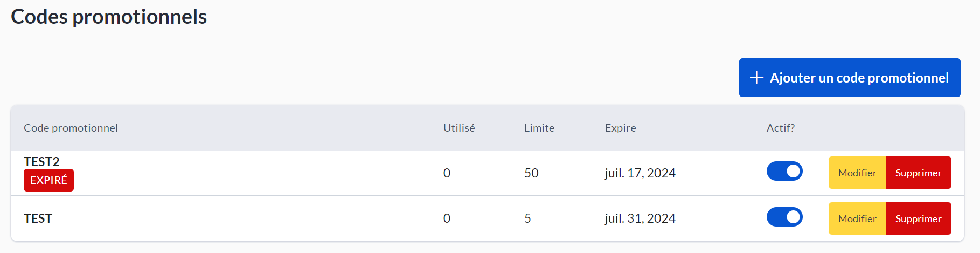Screen dimensions: 980x253
Task: Click the red EXPIRÉ badge
Action: (48, 181)
